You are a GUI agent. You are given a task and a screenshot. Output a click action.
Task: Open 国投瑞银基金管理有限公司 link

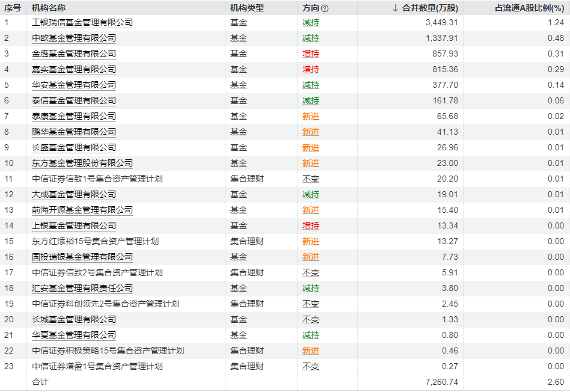pyautogui.click(x=82, y=257)
